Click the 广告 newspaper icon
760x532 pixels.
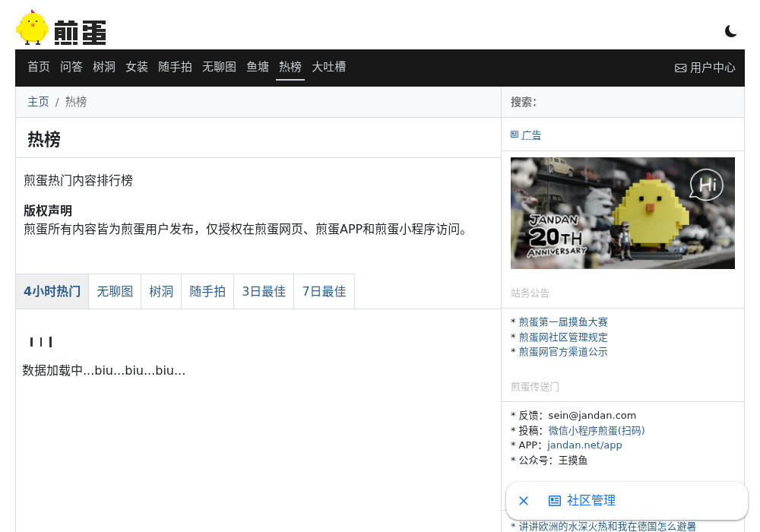pyautogui.click(x=515, y=135)
